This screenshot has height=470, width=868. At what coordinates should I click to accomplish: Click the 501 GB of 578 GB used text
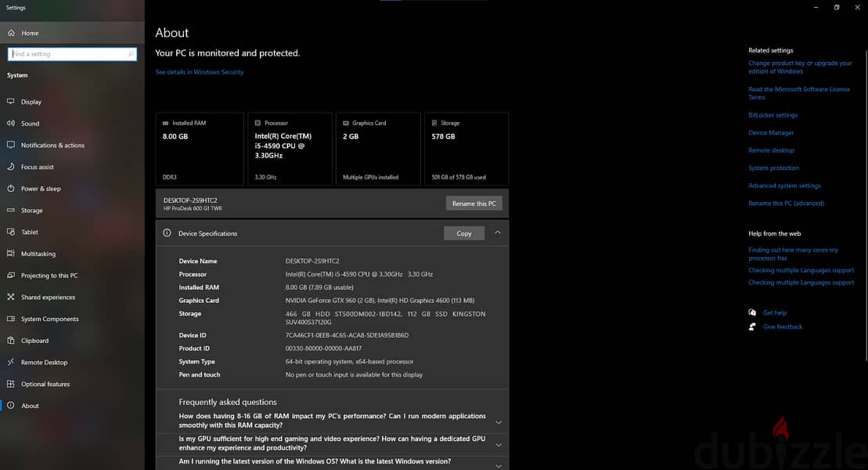(x=459, y=177)
